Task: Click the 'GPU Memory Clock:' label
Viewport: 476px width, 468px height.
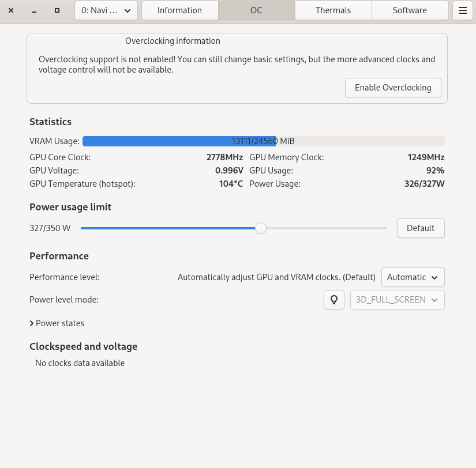Action: click(x=287, y=157)
